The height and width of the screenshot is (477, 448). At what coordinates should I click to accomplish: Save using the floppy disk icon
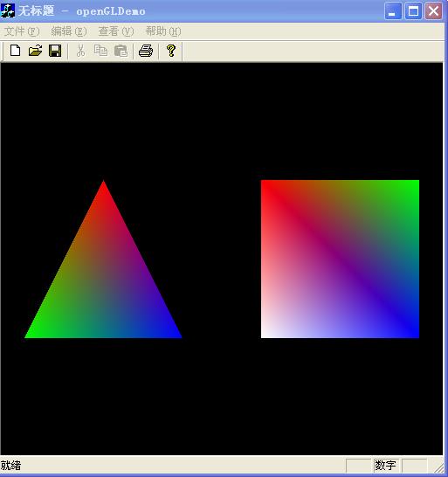click(x=55, y=51)
